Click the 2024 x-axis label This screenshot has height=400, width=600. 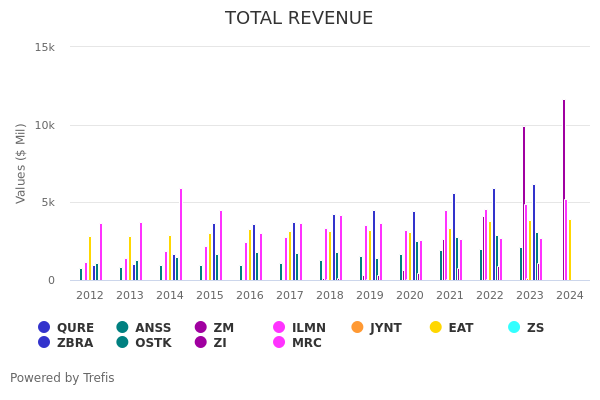(x=569, y=296)
